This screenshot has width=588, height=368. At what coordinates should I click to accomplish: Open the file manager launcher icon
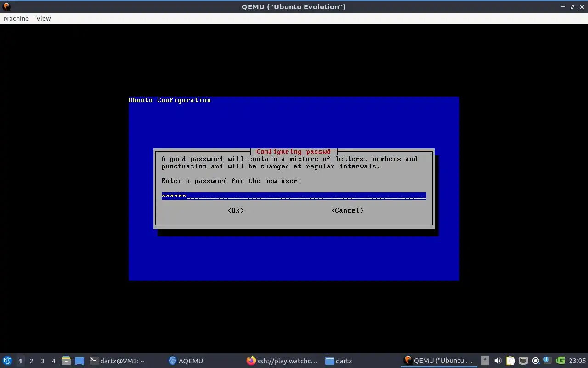coord(66,361)
